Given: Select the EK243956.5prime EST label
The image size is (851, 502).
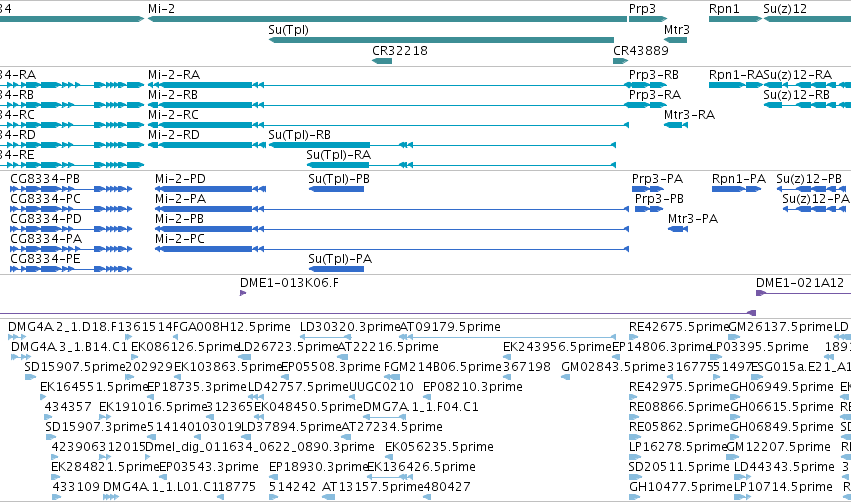Looking at the screenshot, I should pyautogui.click(x=557, y=347).
